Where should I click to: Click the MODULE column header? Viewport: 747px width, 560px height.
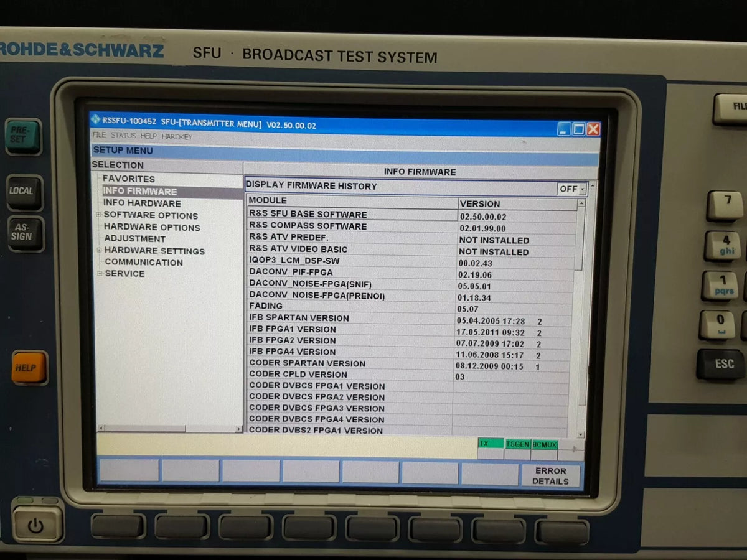point(352,201)
